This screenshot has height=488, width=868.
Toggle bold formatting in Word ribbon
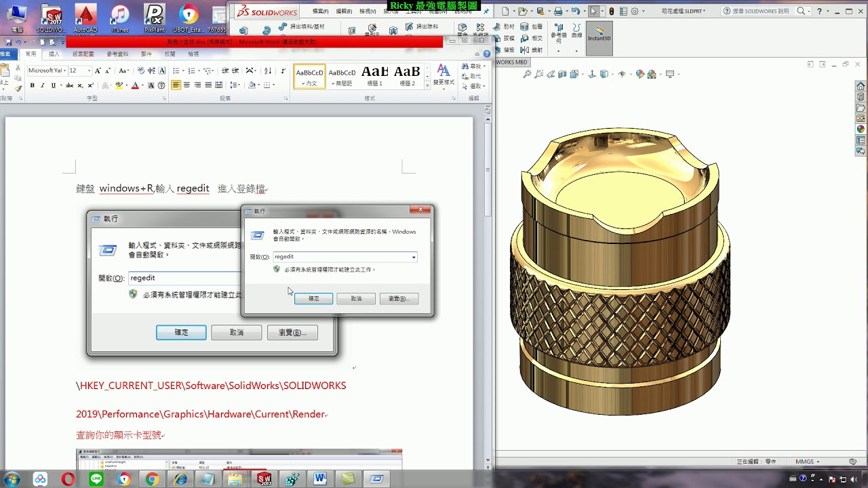pyautogui.click(x=32, y=85)
